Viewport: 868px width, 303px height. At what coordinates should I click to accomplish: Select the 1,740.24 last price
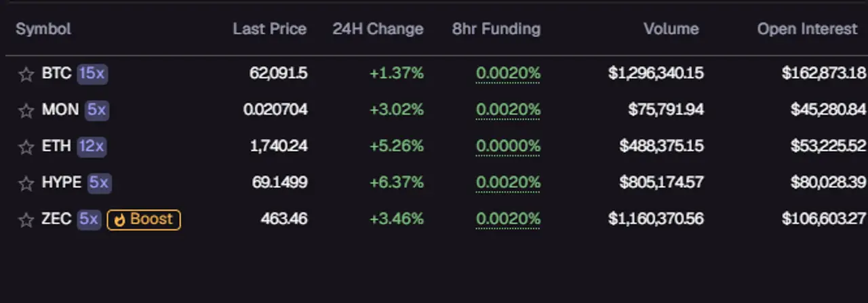(x=279, y=146)
